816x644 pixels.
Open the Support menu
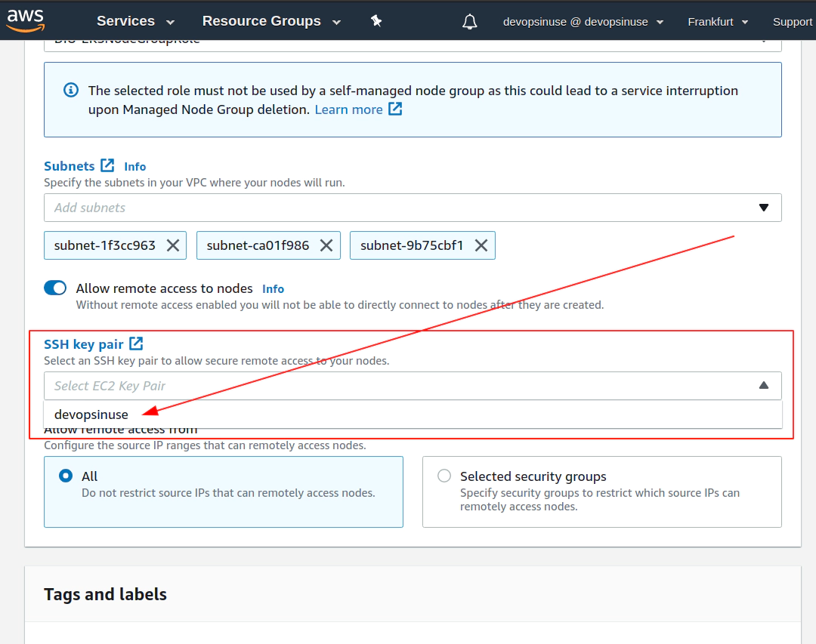point(793,22)
